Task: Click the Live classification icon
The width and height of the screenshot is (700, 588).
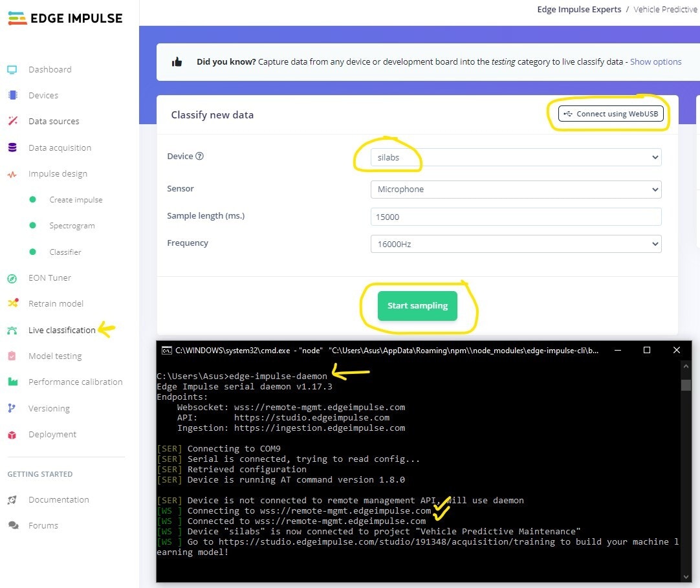Action: 12,331
